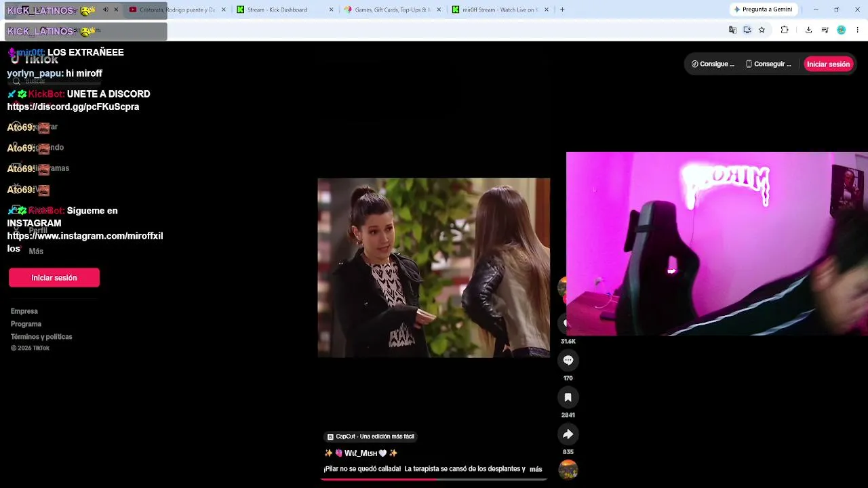The height and width of the screenshot is (488, 868).
Task: Click the top-right 'Iniciar sesión' button
Action: (x=828, y=64)
